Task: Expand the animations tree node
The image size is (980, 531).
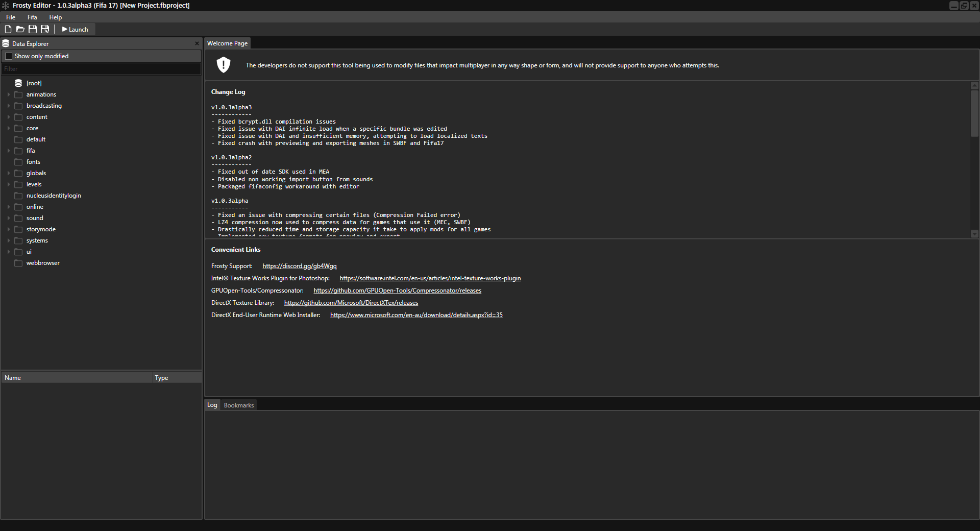Action: point(9,94)
